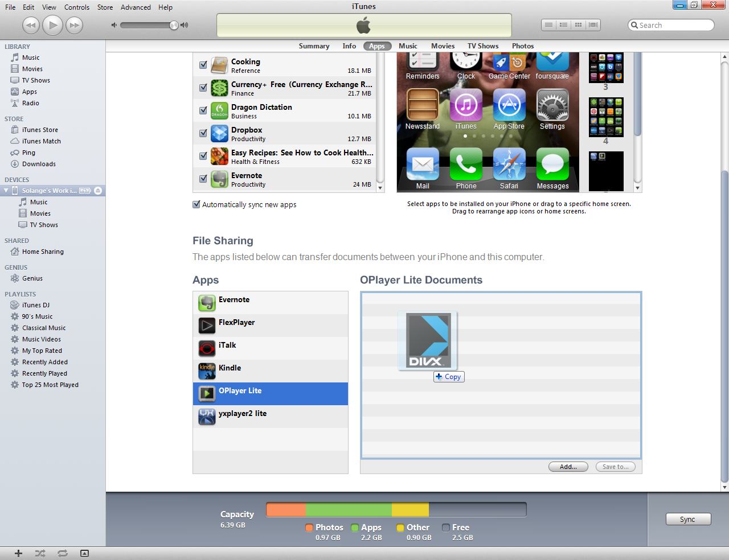Open Downloads in the sidebar

click(39, 164)
